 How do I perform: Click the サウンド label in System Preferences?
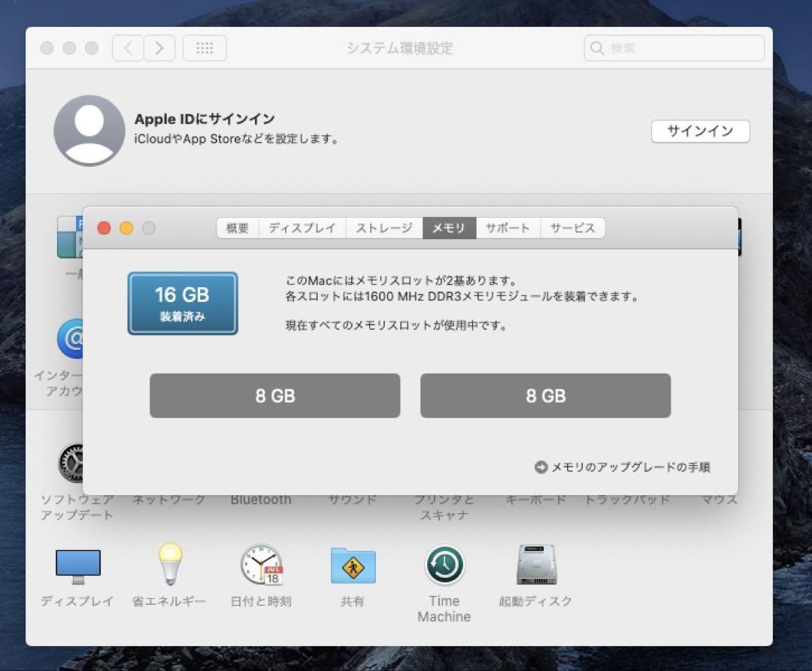click(x=353, y=500)
